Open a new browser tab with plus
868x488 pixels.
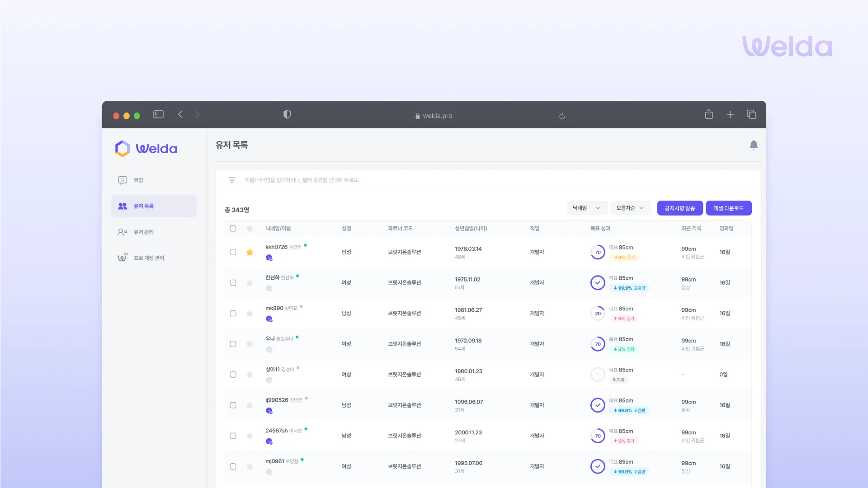coord(730,114)
